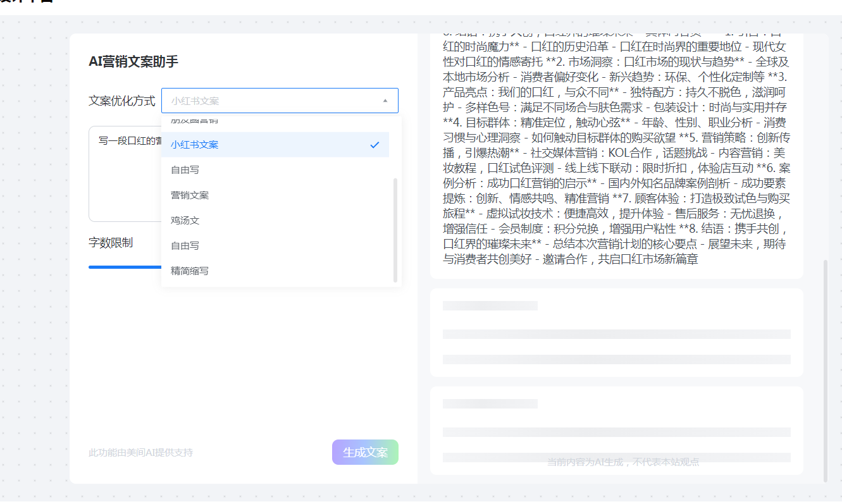
Task: Click the 当前内容为AI生成 disclaimer text
Action: pos(617,462)
